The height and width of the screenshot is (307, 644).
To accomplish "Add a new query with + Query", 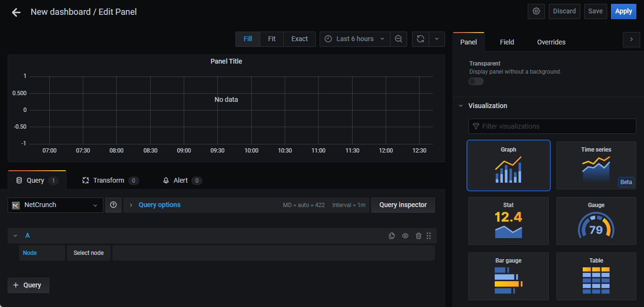I will 28,285.
